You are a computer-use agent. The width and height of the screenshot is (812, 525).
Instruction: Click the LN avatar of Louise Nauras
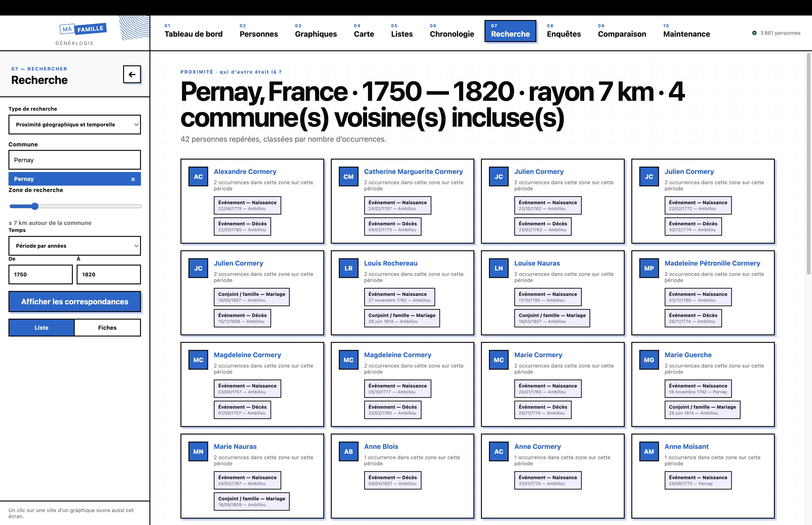click(x=499, y=268)
